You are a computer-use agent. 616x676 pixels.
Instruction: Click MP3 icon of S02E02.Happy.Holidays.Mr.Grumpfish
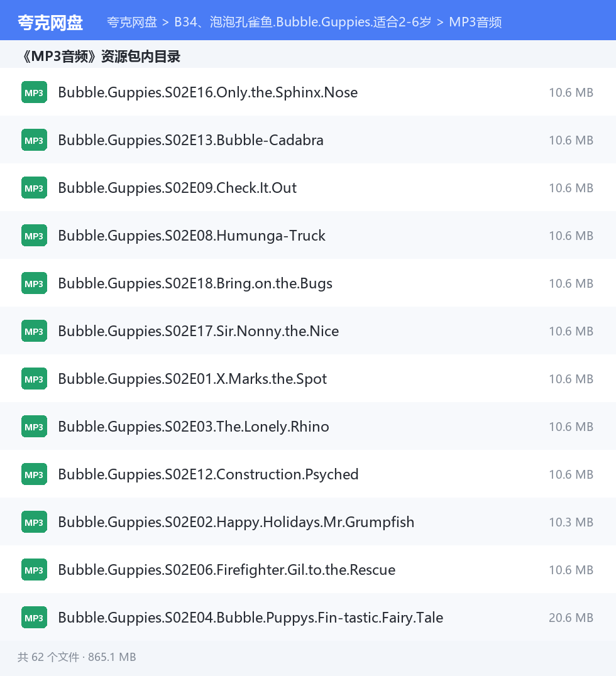[x=34, y=522]
